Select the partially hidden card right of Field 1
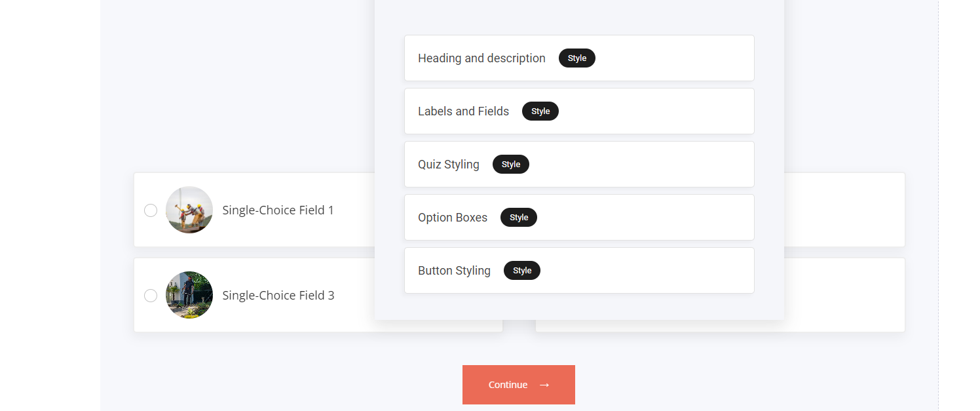The height and width of the screenshot is (411, 980). tap(844, 210)
